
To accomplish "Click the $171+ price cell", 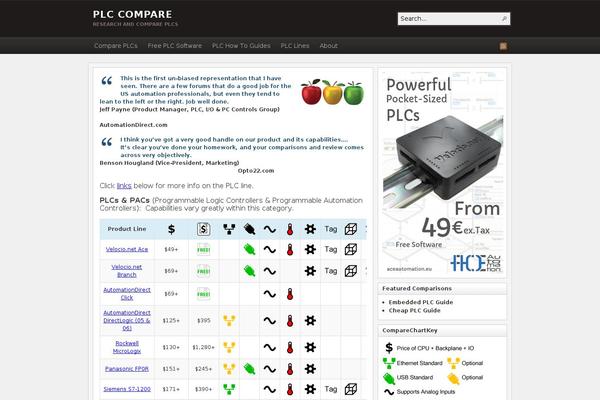I will click(x=171, y=389).
